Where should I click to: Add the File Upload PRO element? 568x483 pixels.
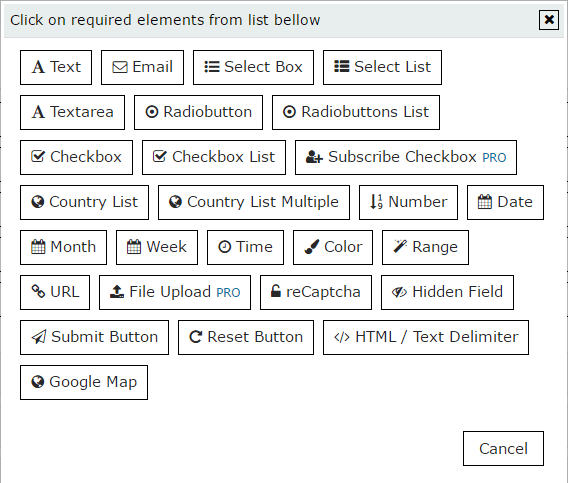click(x=175, y=292)
